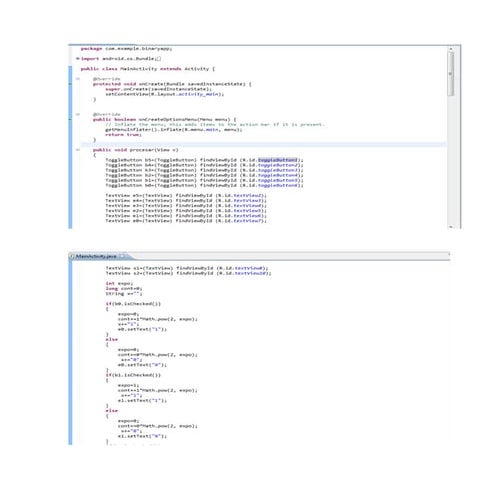Close the MainActivity.java editor tab
This screenshot has width=495, height=495.
click(x=122, y=256)
